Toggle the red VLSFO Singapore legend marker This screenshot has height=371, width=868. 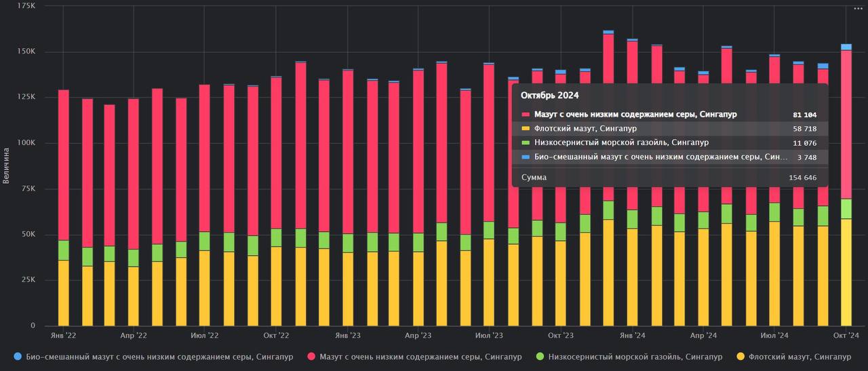click(311, 356)
